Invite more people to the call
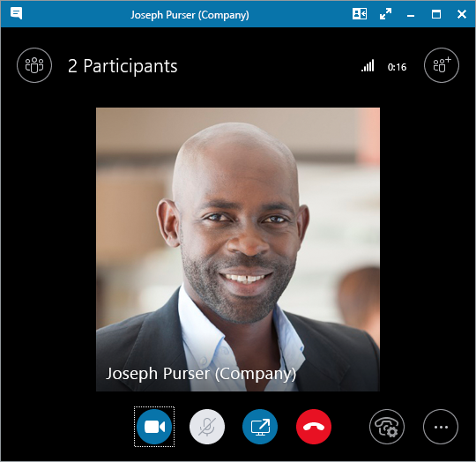 tap(442, 65)
